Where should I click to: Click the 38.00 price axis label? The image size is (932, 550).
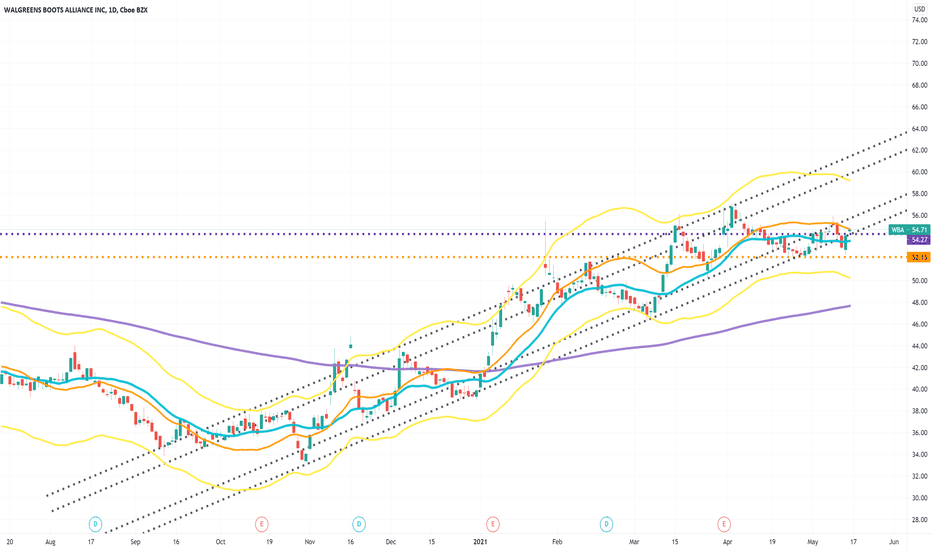(x=920, y=411)
